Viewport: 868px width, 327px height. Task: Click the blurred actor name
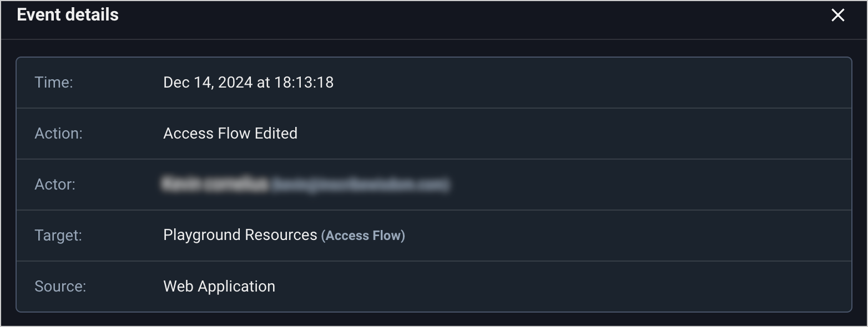coord(215,185)
